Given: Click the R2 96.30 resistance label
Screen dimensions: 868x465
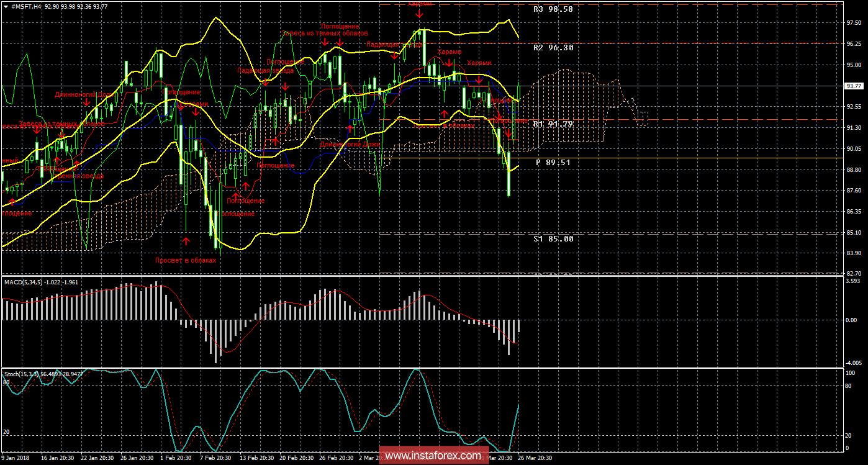Looking at the screenshot, I should point(553,47).
